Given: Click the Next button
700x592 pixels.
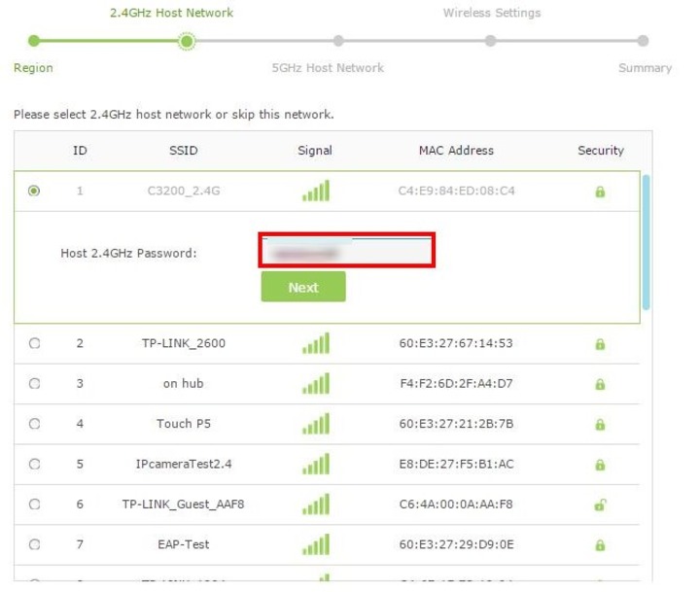Looking at the screenshot, I should (x=303, y=287).
